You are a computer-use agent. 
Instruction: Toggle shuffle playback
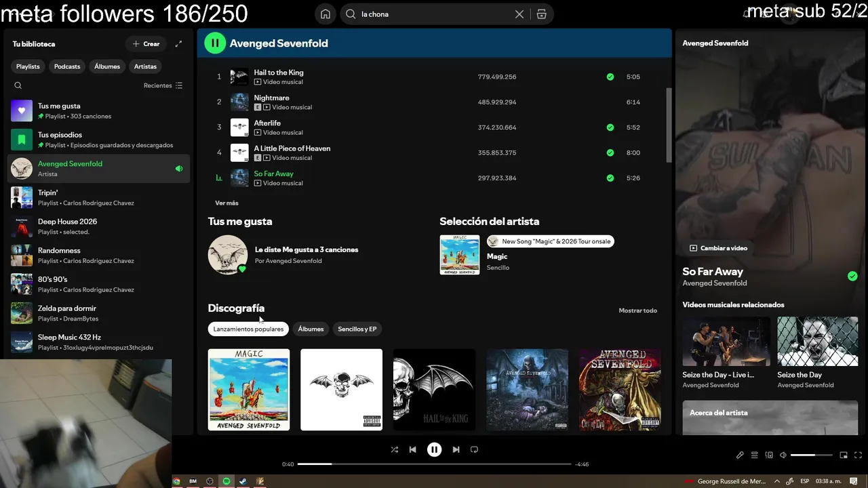click(x=395, y=449)
